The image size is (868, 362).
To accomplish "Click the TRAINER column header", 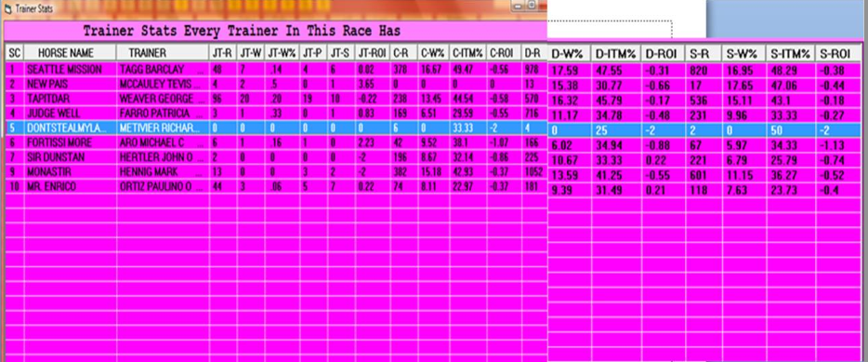I will (163, 53).
